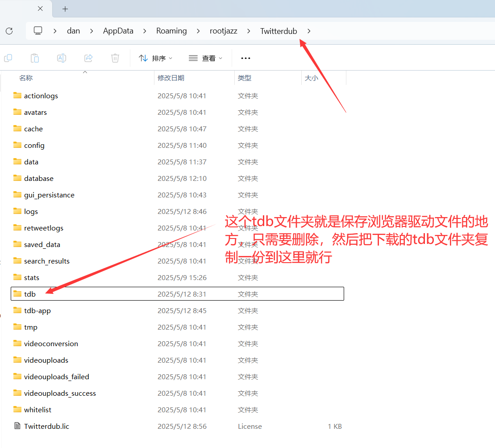Expand the chevron after Twitterdub breadcrumb
495x448 pixels.
click(x=308, y=31)
